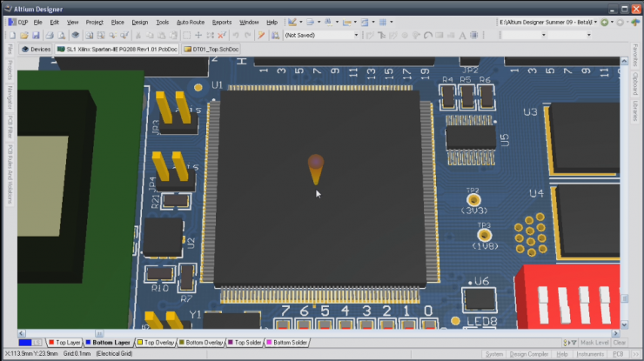The image size is (644, 361).
Task: Click the green back navigation arrow
Action: tap(602, 22)
